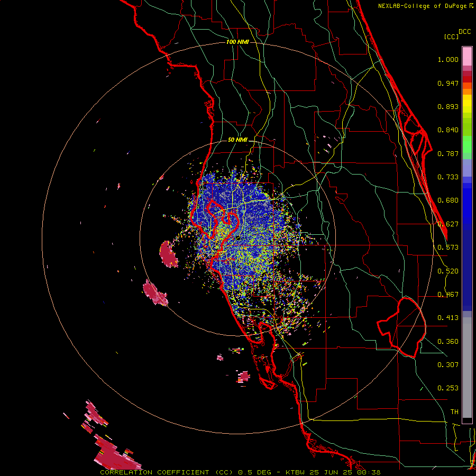Click the 00:38 timestamp in caption

[x=368, y=472]
